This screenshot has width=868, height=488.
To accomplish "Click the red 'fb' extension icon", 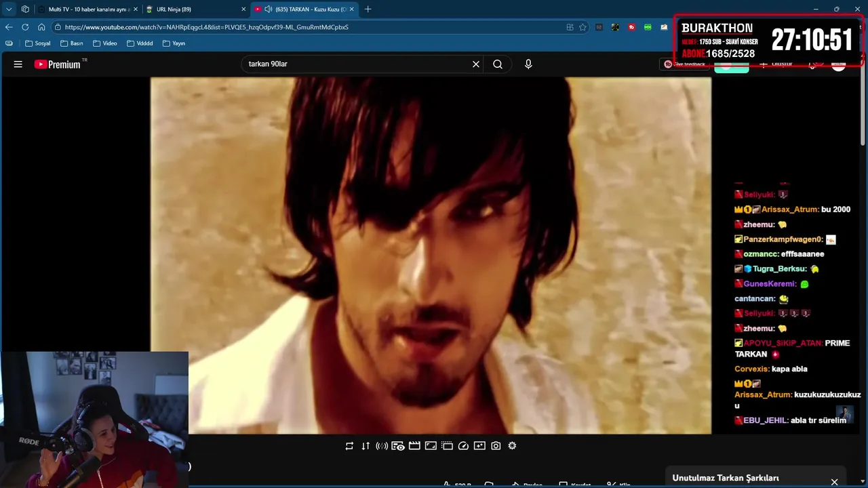I will point(631,27).
